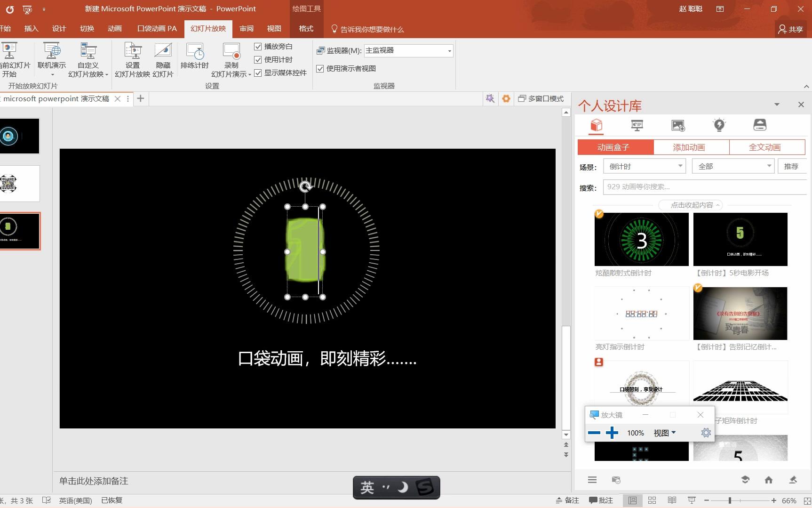The height and width of the screenshot is (508, 812).
Task: Click the graduation cap icon in design library
Action: [745, 480]
